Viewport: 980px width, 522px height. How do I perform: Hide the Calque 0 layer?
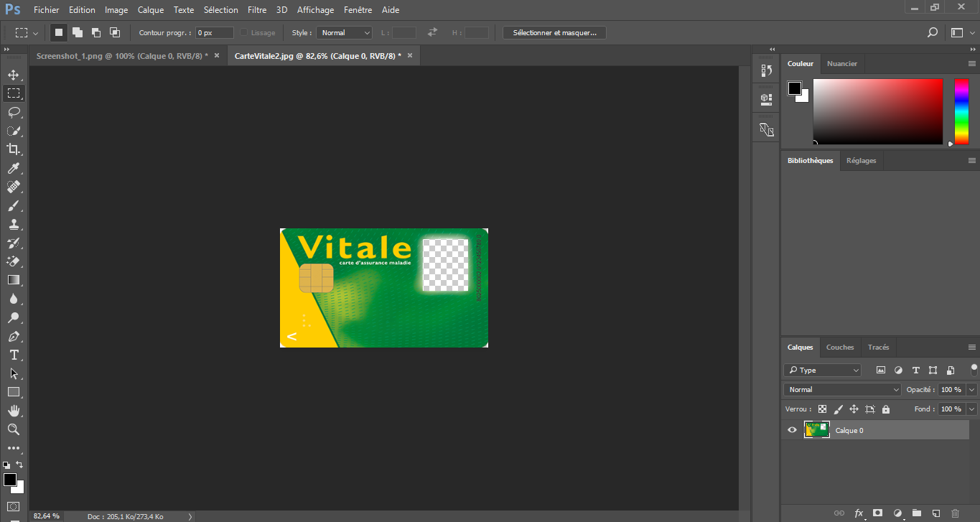click(x=792, y=430)
